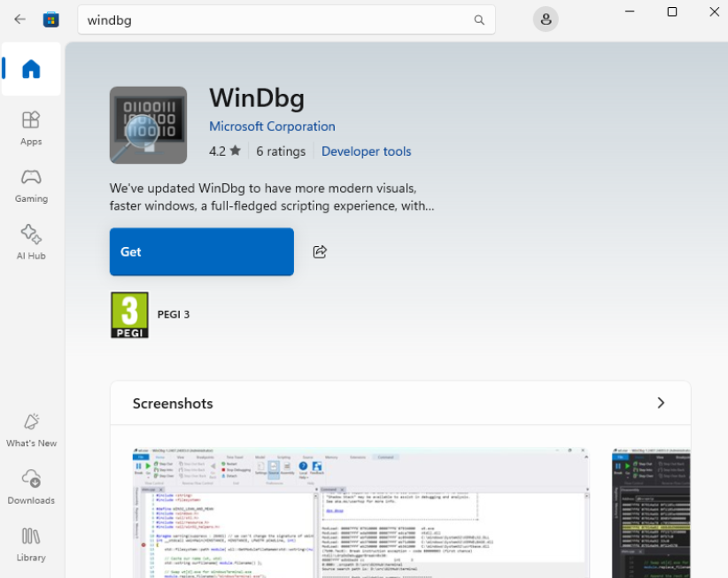728x578 pixels.
Task: Open What's New in the sidebar
Action: tap(31, 430)
